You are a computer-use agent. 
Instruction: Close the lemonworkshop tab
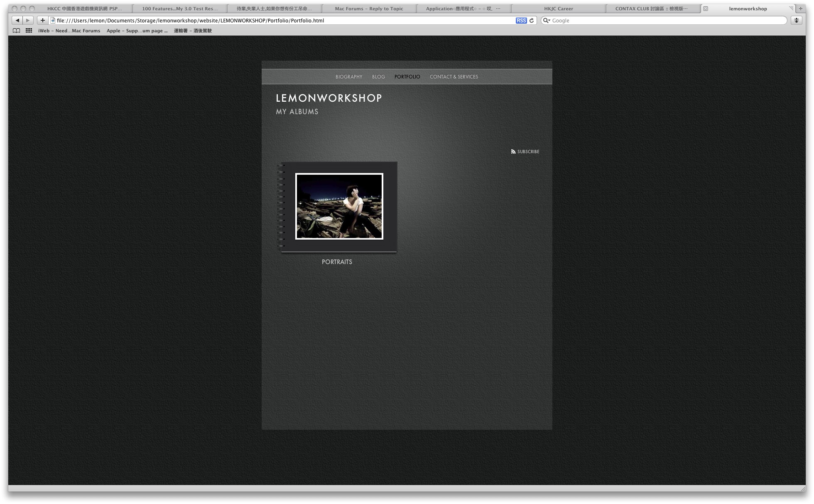click(x=706, y=9)
